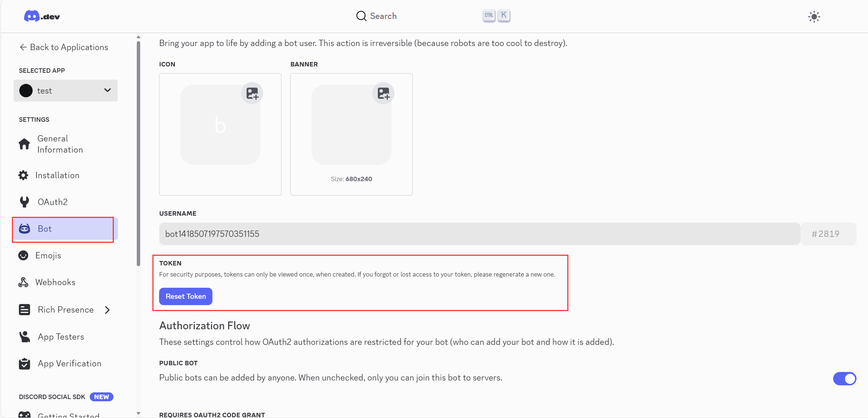868x418 pixels.
Task: Click the Emojis smiley icon
Action: click(23, 255)
